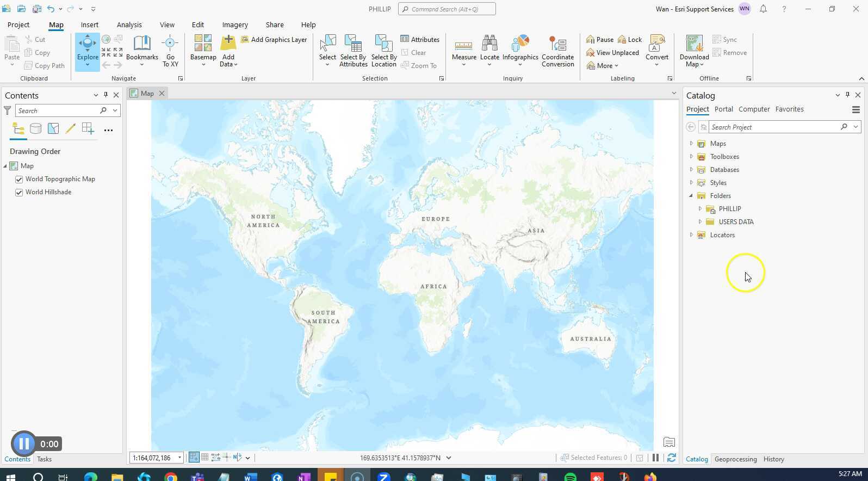The width and height of the screenshot is (868, 481).
Task: Switch to the Geoprocessing pane tab
Action: click(x=735, y=459)
